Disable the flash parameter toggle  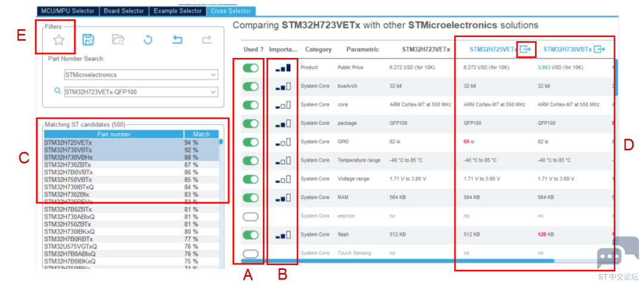(250, 235)
